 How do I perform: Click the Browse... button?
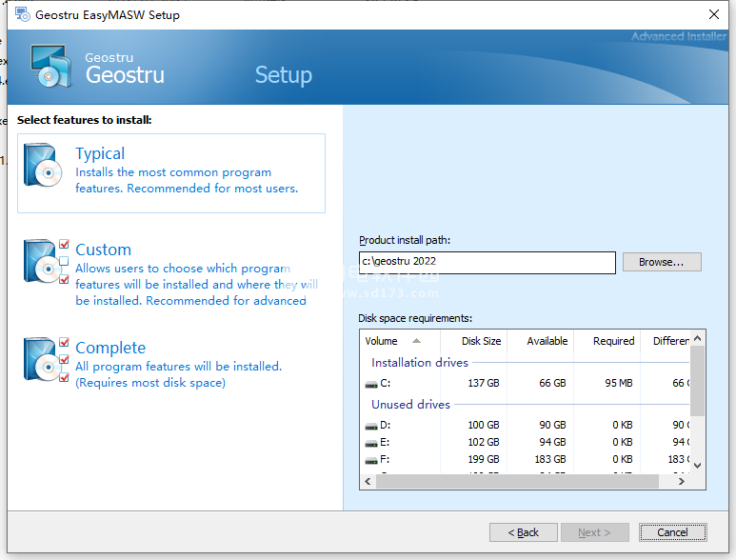pos(662,262)
